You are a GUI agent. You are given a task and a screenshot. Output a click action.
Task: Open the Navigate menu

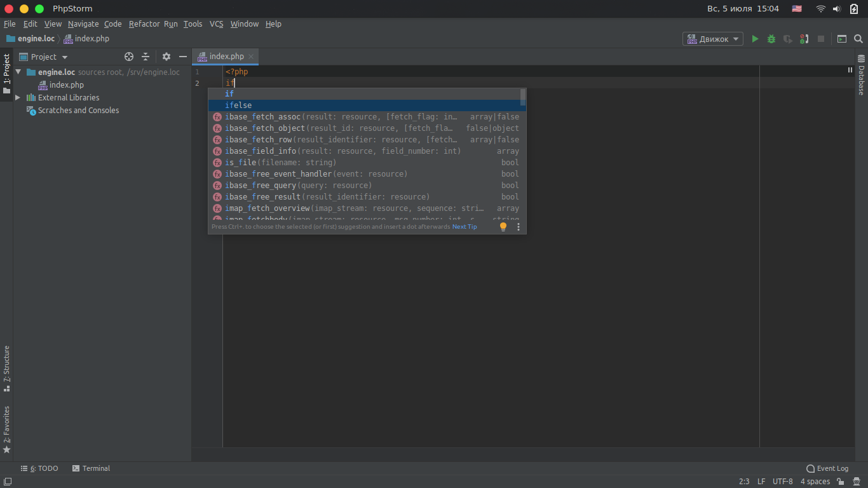point(83,24)
